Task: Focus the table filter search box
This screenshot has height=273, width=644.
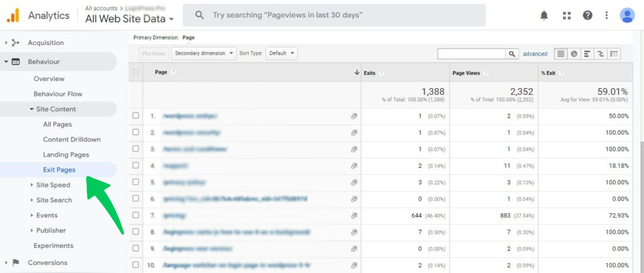Action: (472, 53)
